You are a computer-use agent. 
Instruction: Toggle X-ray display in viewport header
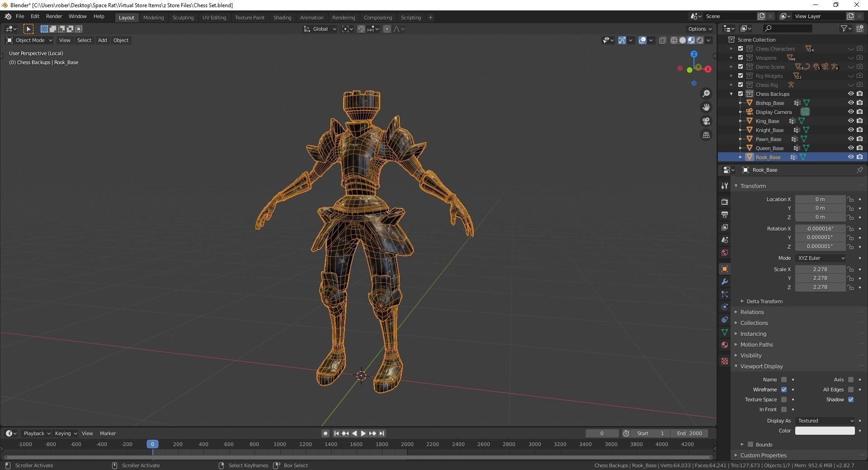663,40
